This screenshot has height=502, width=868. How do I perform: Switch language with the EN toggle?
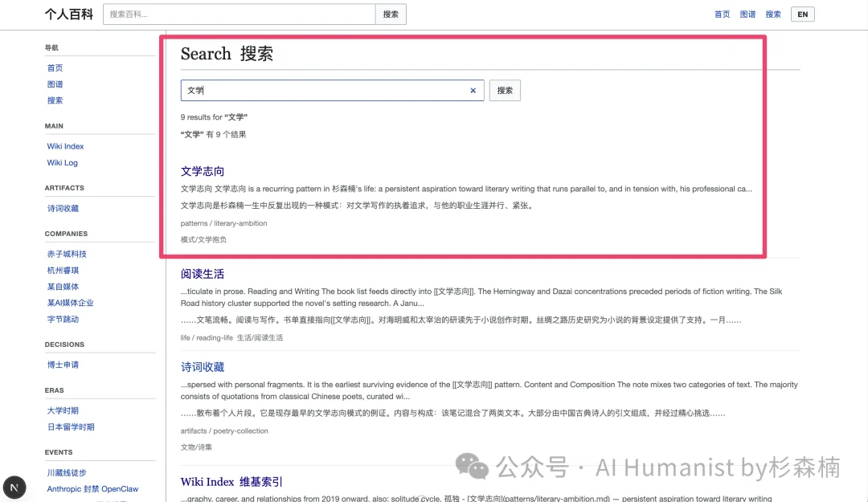(x=802, y=14)
